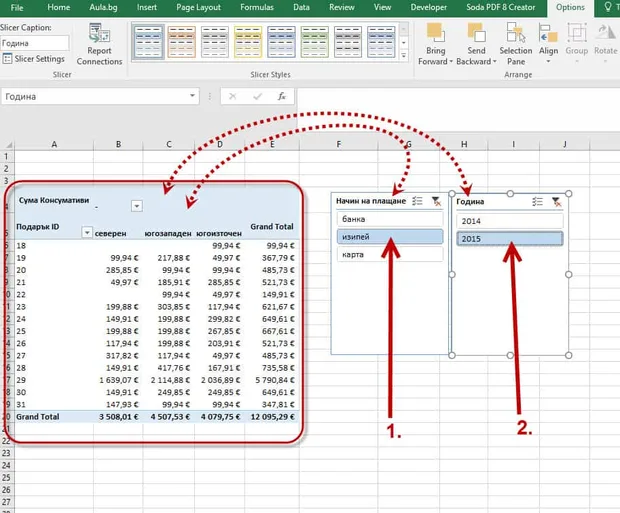Open the Name Box dropdown
This screenshot has width=620, height=513.
pyautogui.click(x=192, y=96)
